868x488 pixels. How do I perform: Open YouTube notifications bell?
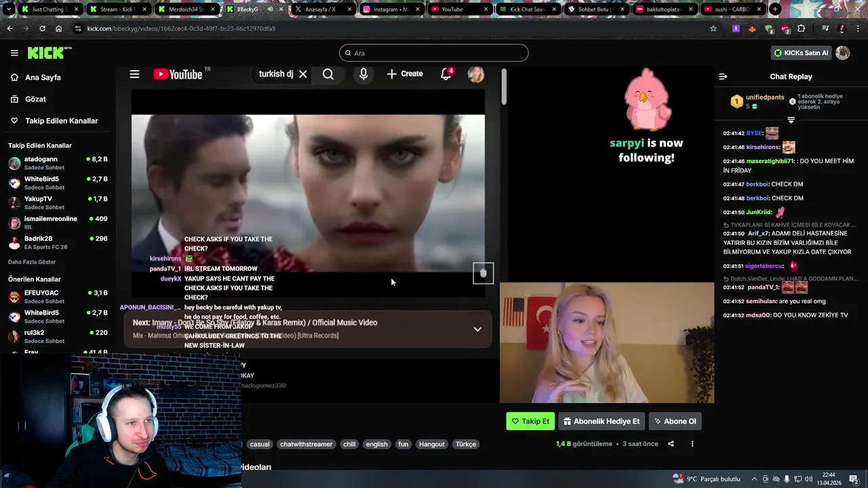pos(446,74)
